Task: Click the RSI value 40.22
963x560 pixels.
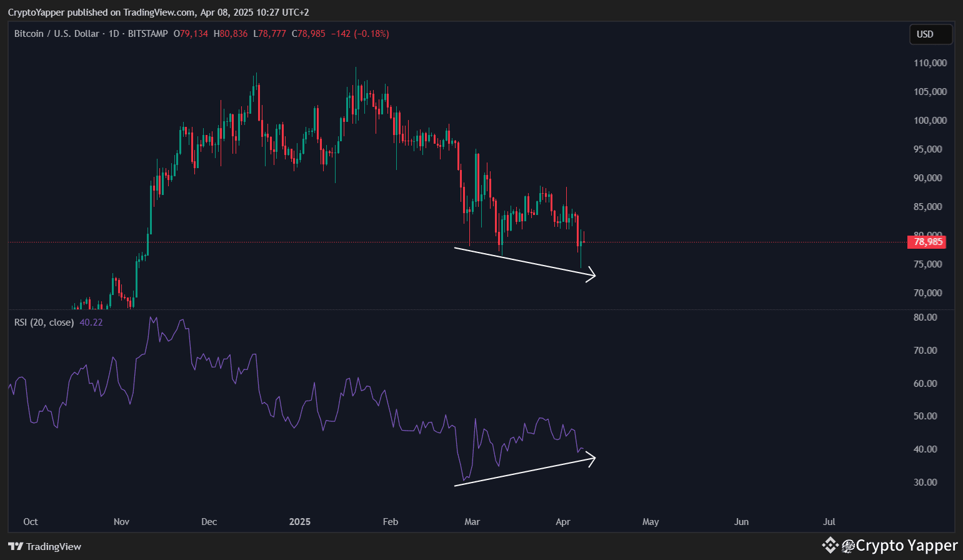Action: point(90,322)
